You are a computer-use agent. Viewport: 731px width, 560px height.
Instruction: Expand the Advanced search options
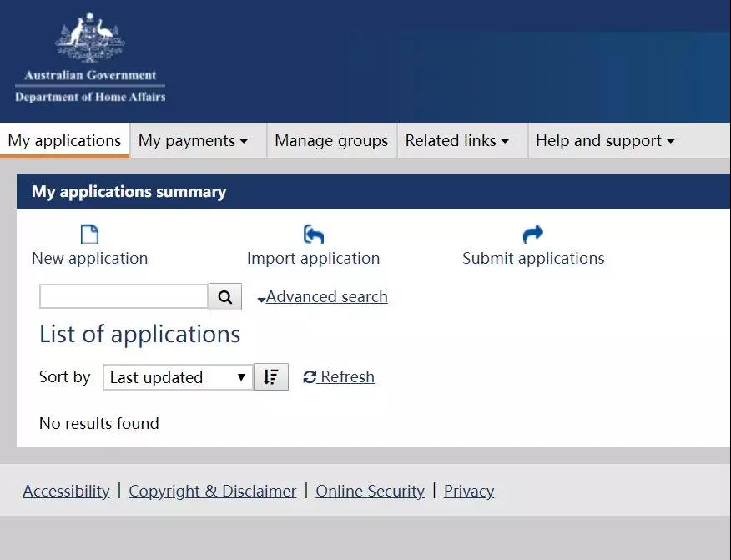pos(326,297)
